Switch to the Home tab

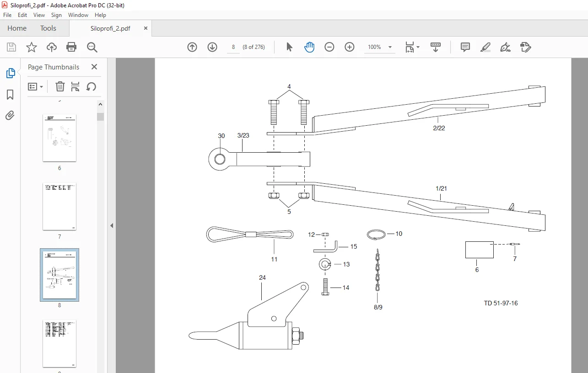pyautogui.click(x=17, y=28)
